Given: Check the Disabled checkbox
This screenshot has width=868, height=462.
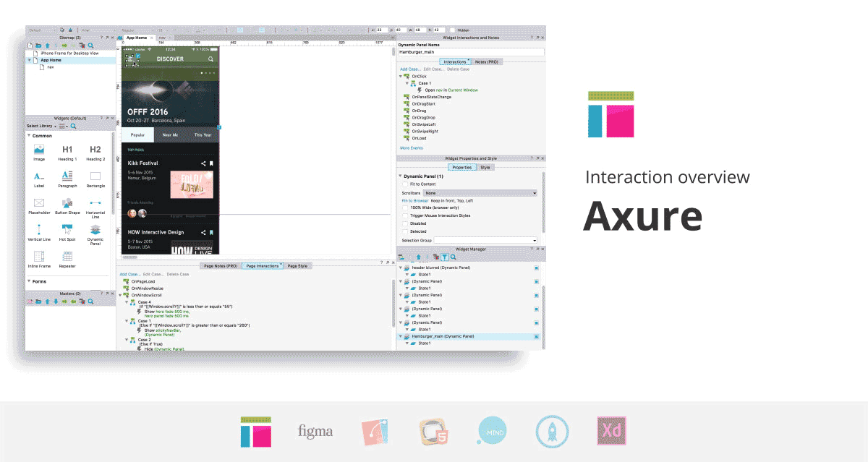Looking at the screenshot, I should point(404,223).
